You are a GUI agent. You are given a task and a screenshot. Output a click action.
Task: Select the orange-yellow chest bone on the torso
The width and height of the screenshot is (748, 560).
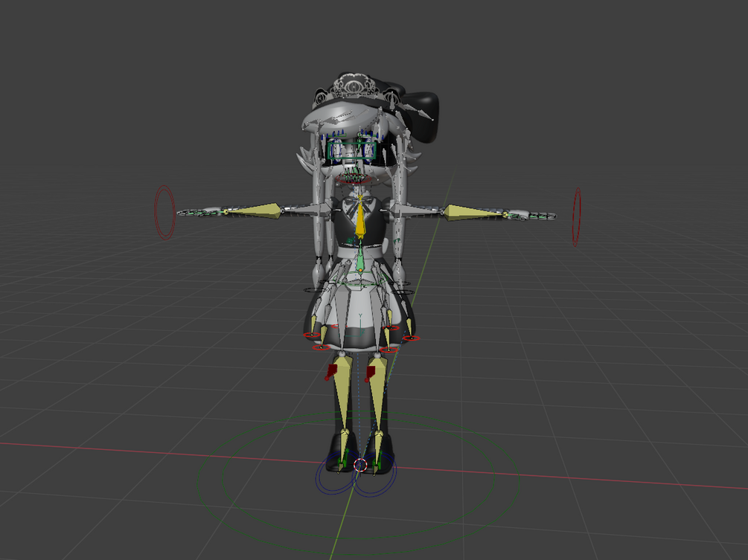[x=360, y=219]
